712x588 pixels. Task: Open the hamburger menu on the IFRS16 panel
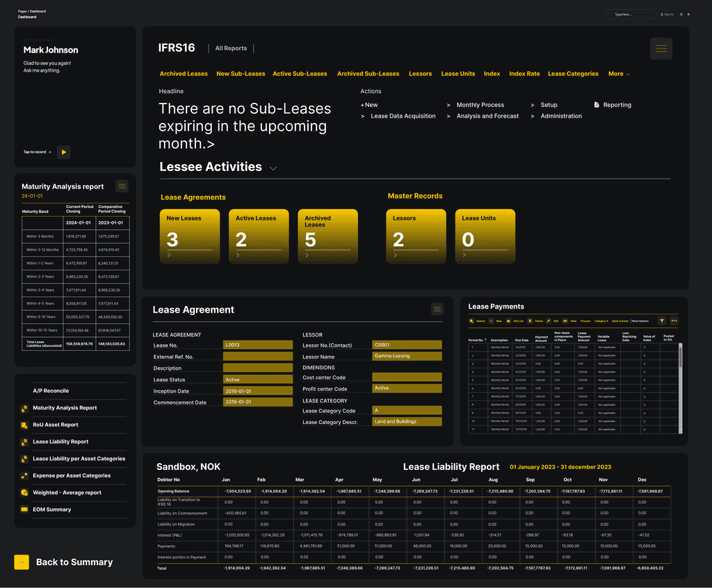661,49
